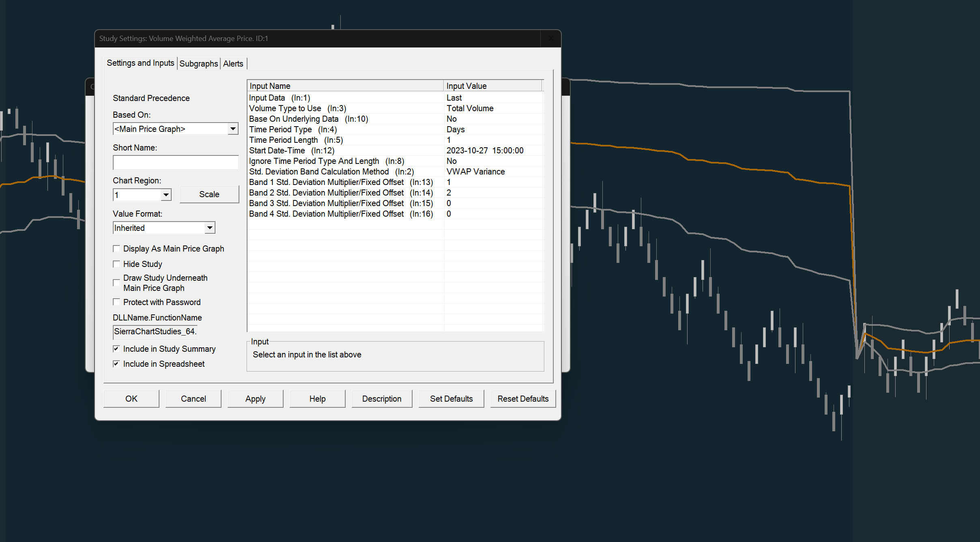Open the Chart Region dropdown
The width and height of the screenshot is (980, 542).
[x=166, y=195]
